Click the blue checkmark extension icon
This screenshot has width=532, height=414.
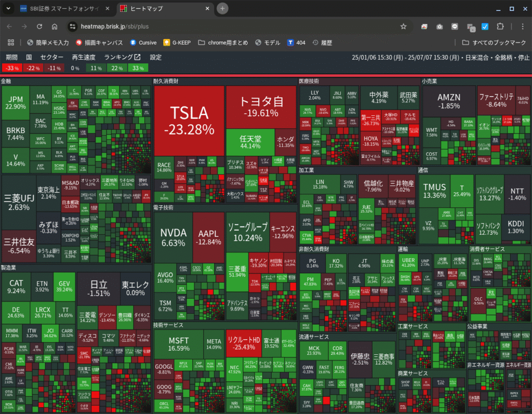pos(485,26)
